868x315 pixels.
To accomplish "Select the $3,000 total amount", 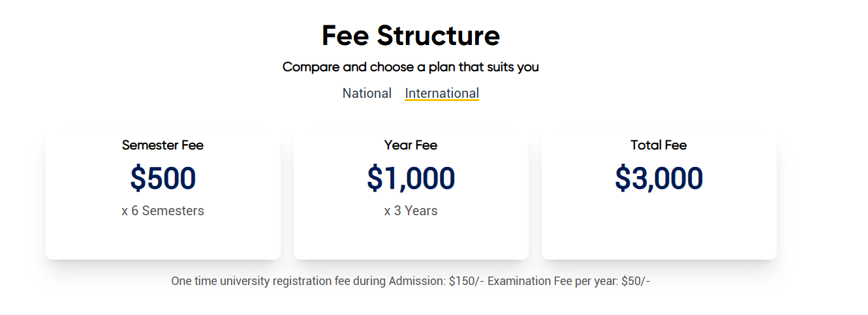I will click(659, 179).
